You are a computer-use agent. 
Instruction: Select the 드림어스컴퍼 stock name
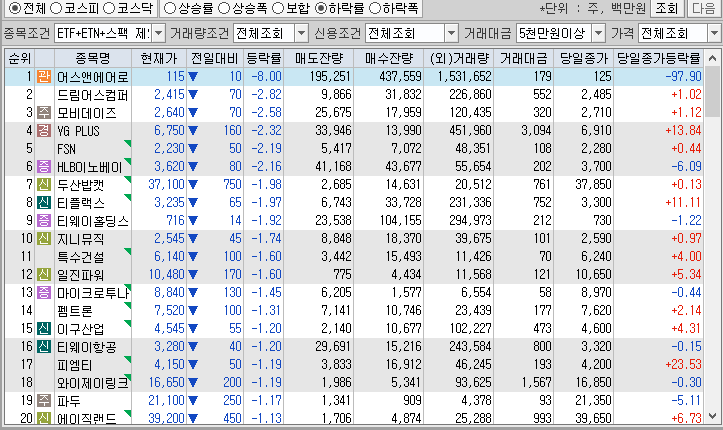click(92, 95)
